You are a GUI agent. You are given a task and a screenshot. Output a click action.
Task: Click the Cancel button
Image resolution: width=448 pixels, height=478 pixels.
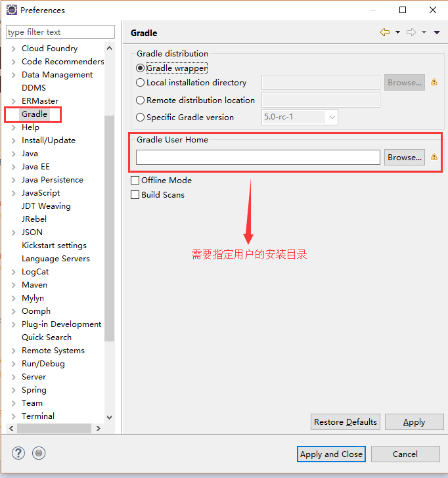coord(405,454)
